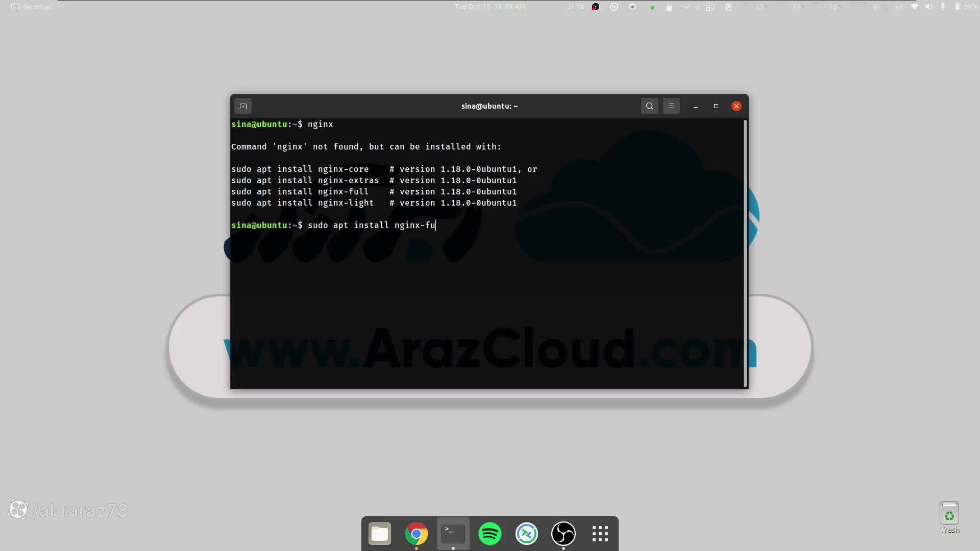
Task: Open the Trash desktop icon
Action: coord(949,515)
